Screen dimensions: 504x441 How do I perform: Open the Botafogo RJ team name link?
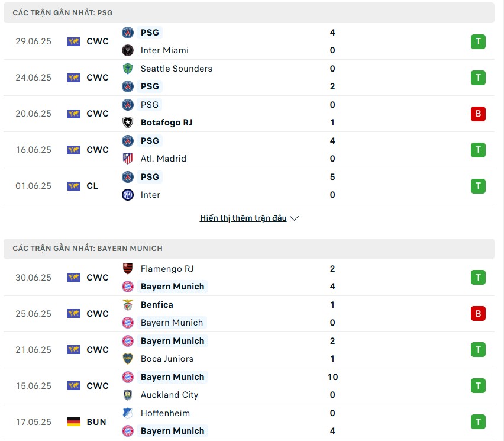[166, 123]
